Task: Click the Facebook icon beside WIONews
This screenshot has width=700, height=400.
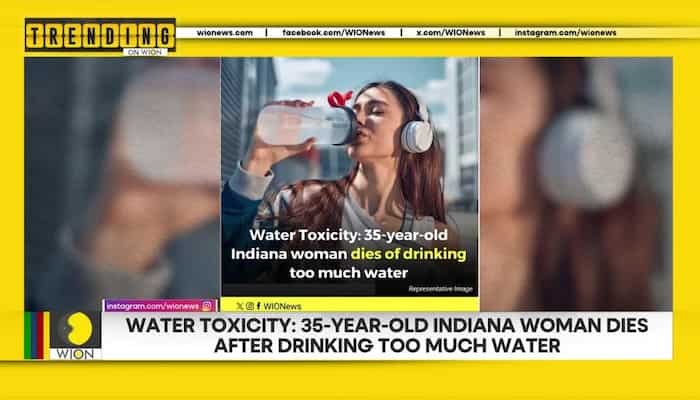Action: click(x=258, y=306)
